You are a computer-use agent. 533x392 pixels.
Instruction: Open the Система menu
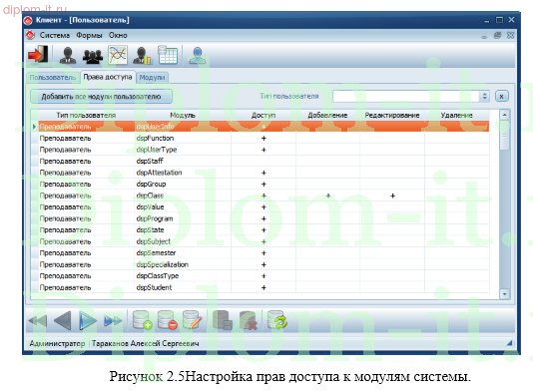pos(54,35)
